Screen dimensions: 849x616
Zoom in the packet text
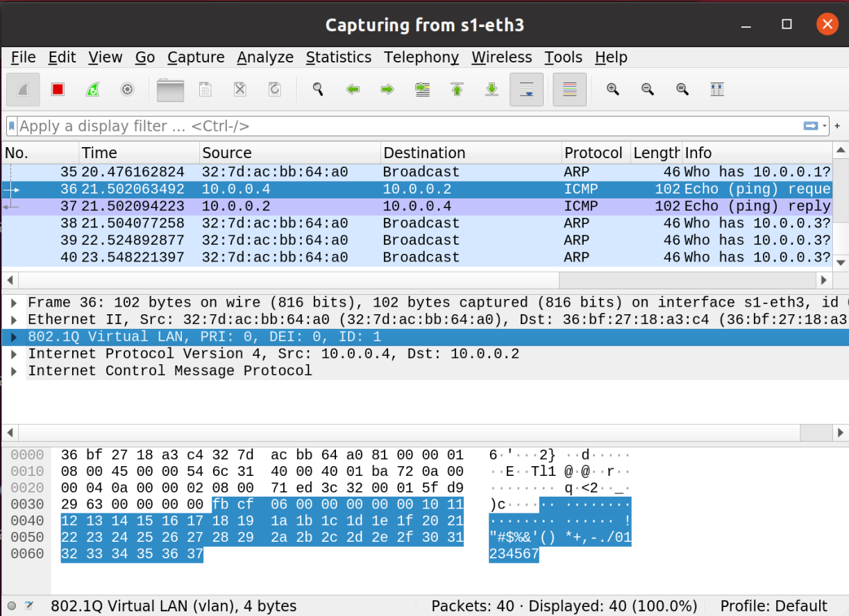click(613, 89)
